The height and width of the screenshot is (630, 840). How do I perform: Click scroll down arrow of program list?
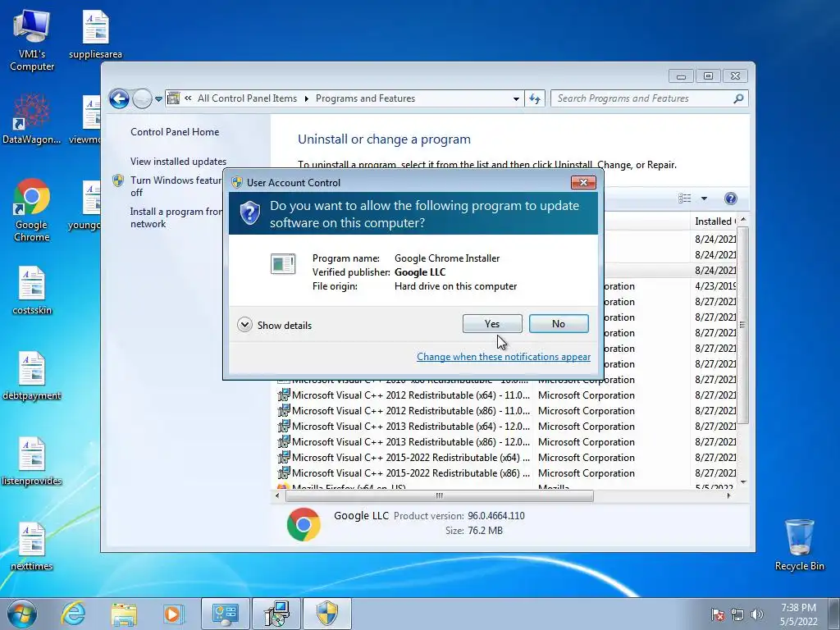click(x=743, y=482)
